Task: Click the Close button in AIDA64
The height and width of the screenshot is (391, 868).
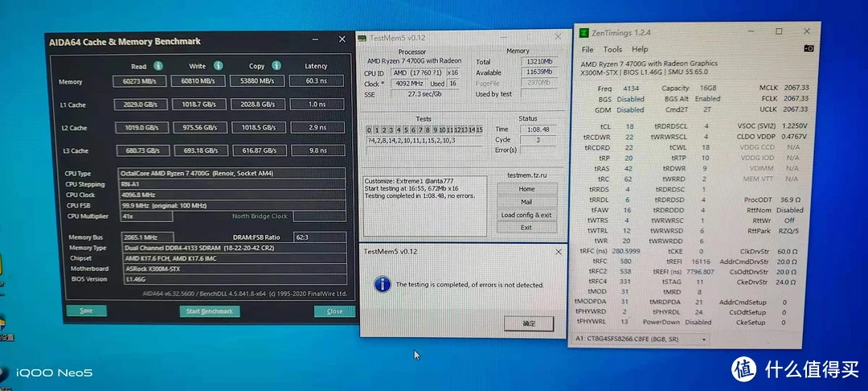Action: pyautogui.click(x=334, y=311)
